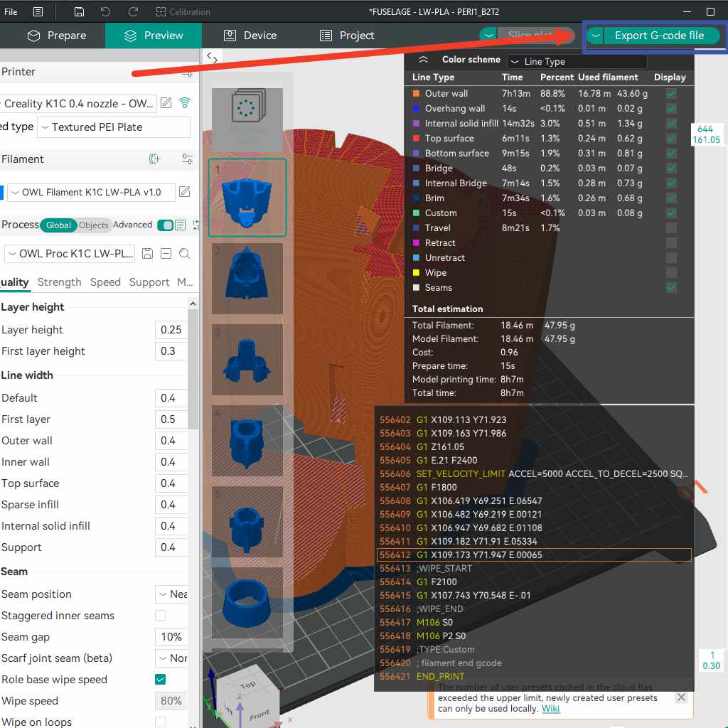Click Export G-code file button

[x=659, y=36]
